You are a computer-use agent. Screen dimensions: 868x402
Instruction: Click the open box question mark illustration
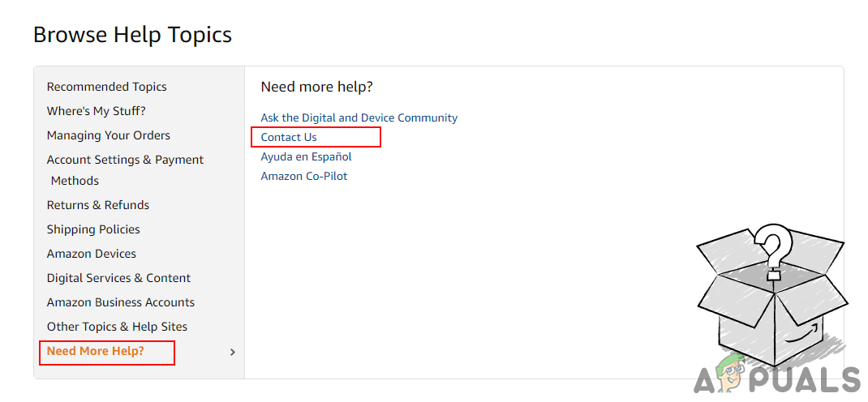[771, 293]
